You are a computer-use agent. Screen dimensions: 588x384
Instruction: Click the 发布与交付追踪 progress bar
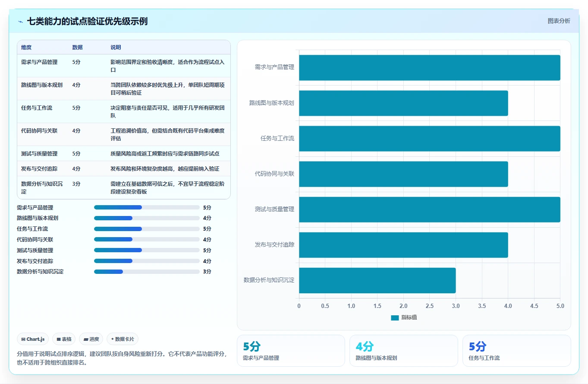click(x=147, y=261)
